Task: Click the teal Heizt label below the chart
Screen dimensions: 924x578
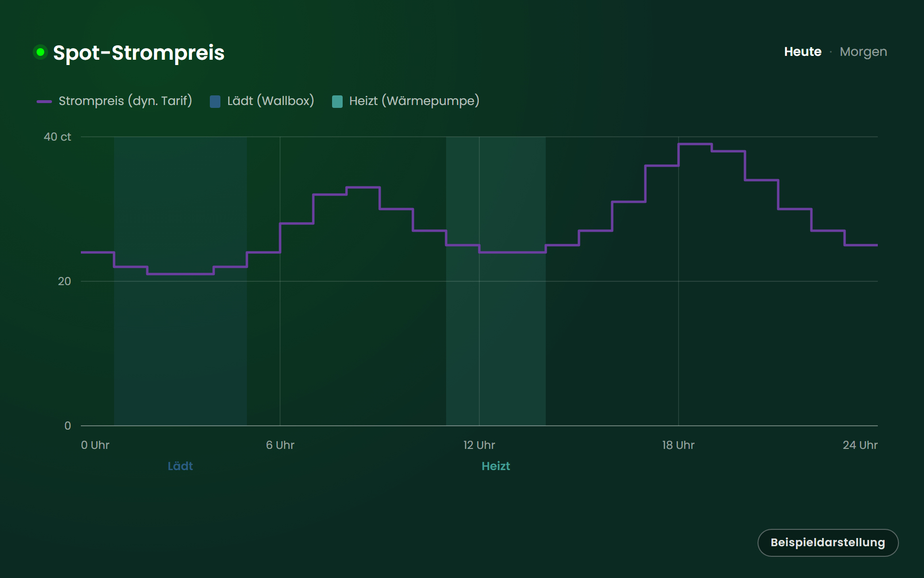Action: click(496, 466)
